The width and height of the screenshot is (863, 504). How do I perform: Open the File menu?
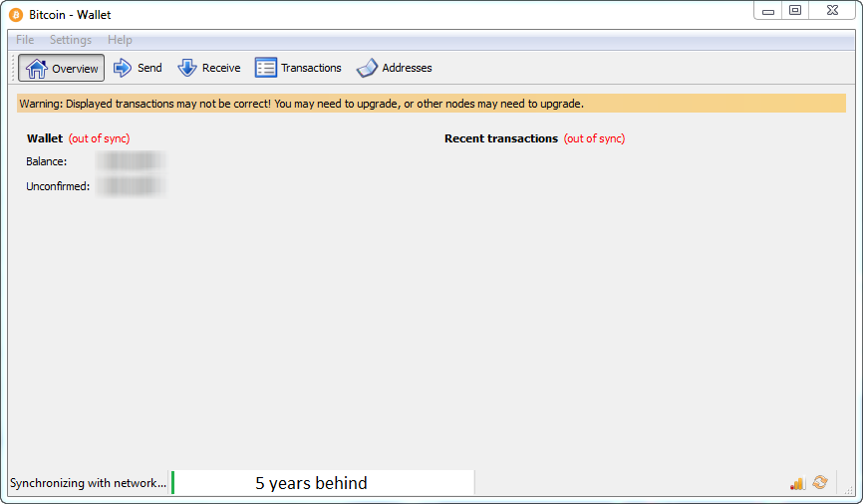click(x=25, y=40)
